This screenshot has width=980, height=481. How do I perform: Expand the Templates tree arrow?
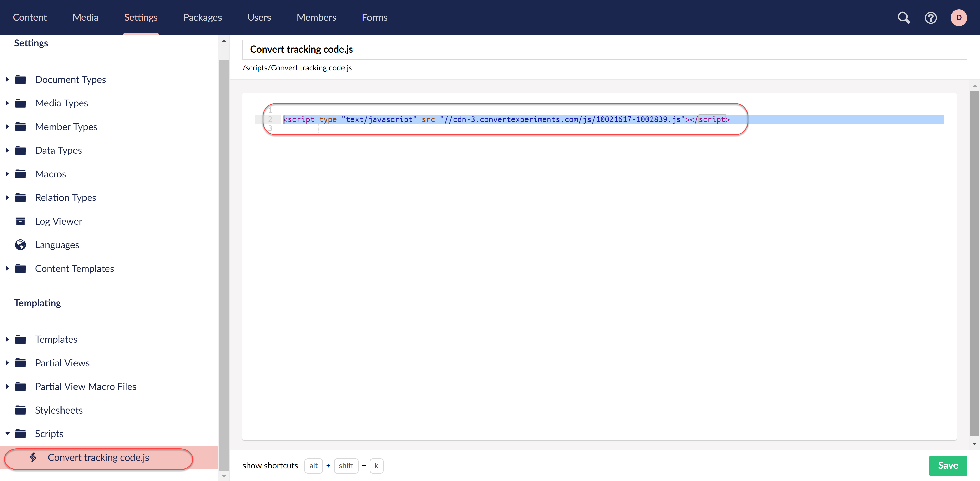pyautogui.click(x=7, y=339)
